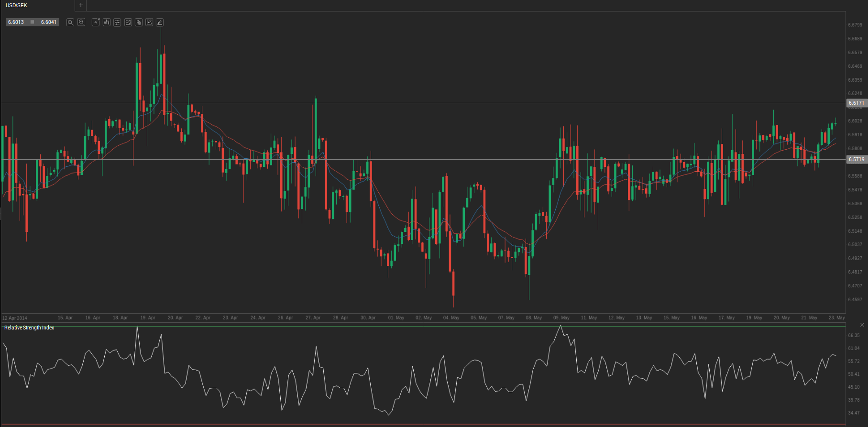Click the 09. May time axis label
The height and width of the screenshot is (427, 868).
[561, 318]
